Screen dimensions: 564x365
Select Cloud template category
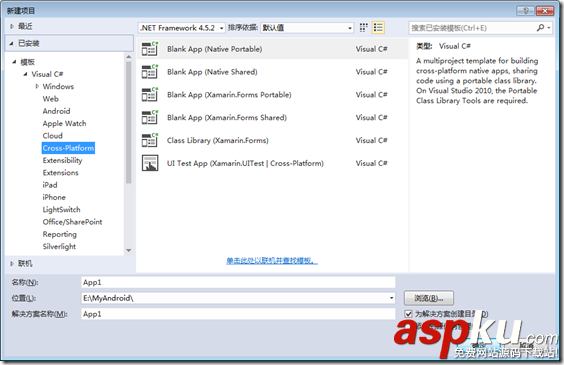[x=53, y=136]
